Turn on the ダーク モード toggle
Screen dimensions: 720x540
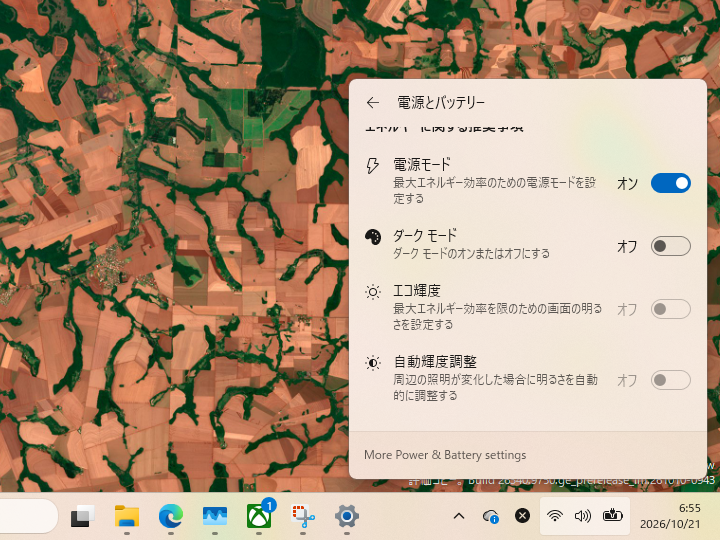pos(670,246)
